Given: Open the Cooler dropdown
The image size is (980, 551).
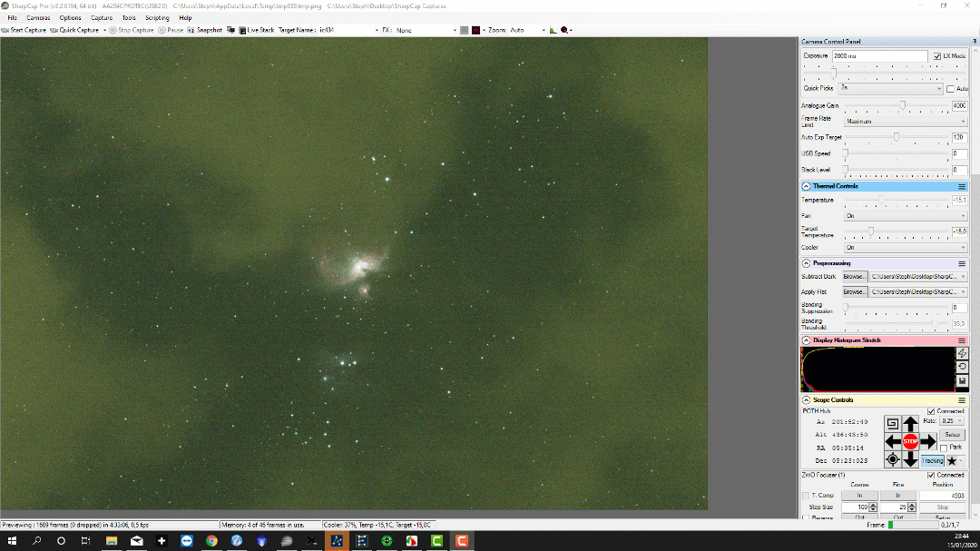Looking at the screenshot, I should pos(905,248).
